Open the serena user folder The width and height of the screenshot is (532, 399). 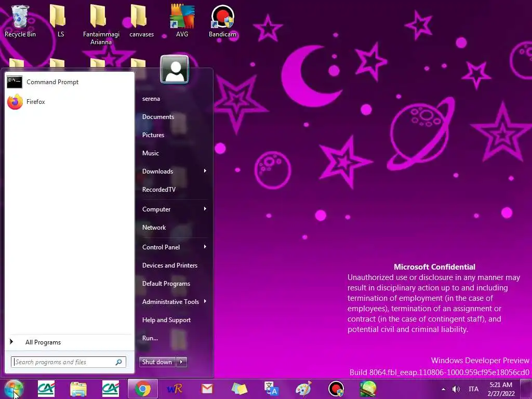point(151,99)
